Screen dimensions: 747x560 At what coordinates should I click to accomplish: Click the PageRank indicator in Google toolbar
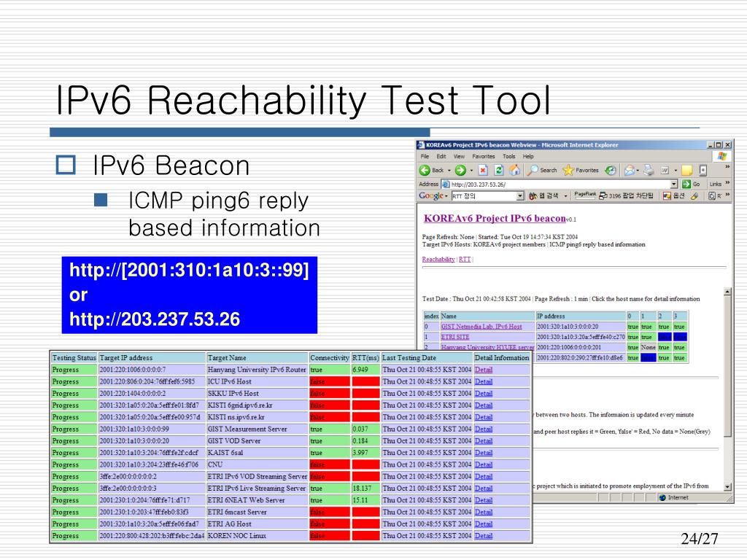[x=585, y=195]
